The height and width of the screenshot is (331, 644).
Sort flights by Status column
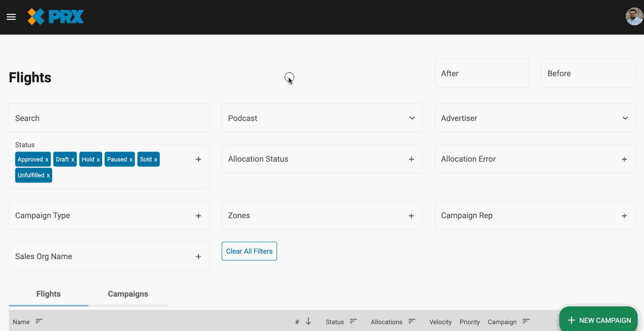coord(353,321)
